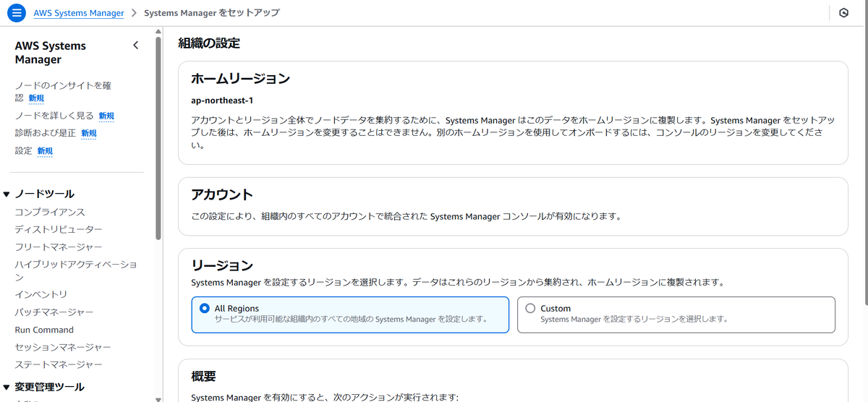Click the AWS Systems Manager sidebar title
Screen dimensions: 868x402
coord(51,53)
